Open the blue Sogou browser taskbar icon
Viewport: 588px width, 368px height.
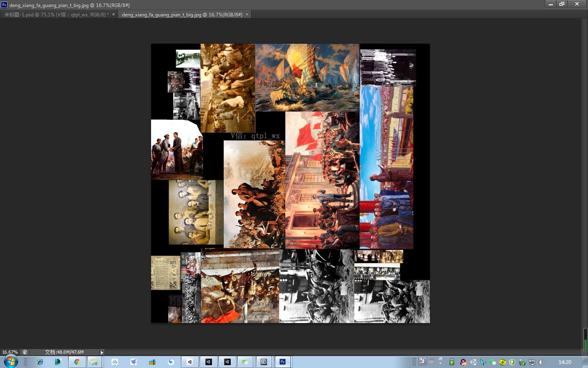coord(171,362)
